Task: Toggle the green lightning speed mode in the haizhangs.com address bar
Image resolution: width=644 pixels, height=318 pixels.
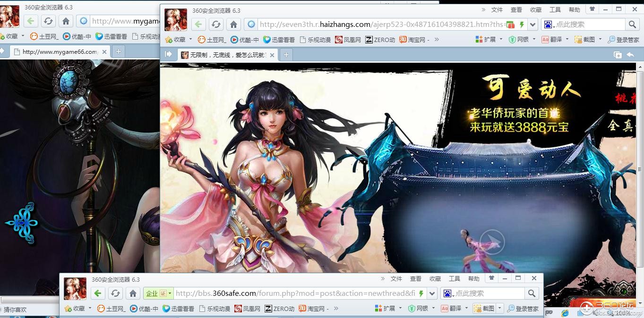Action: click(x=522, y=25)
